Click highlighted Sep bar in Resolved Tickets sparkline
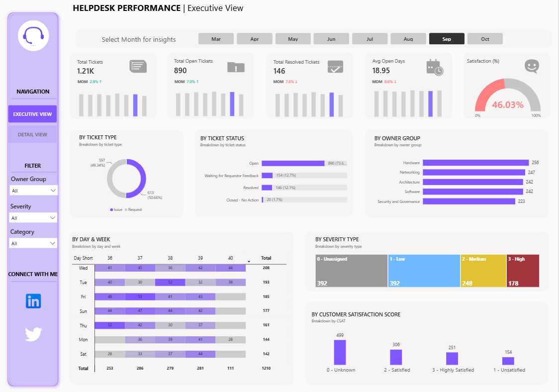The image size is (559, 392). click(x=332, y=104)
